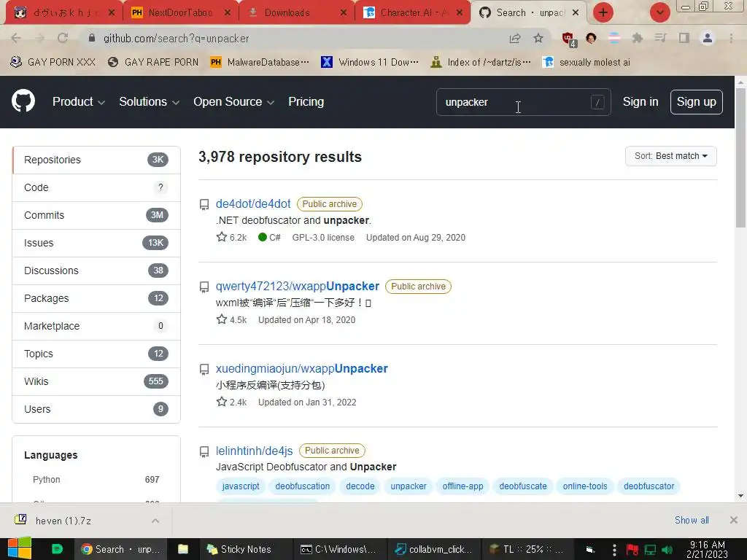This screenshot has width=747, height=560.
Task: Open the Chrome three-dot menu
Action: tap(731, 38)
